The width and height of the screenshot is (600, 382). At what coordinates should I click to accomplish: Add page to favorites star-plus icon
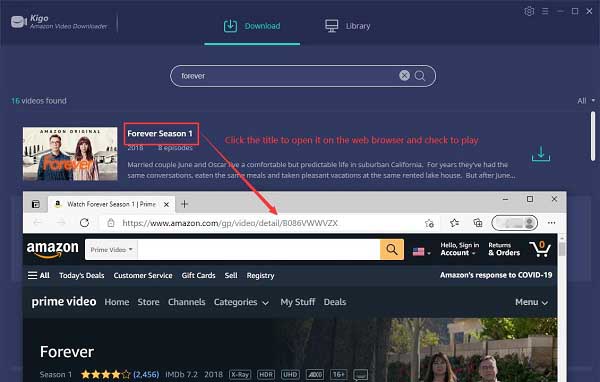tap(429, 223)
